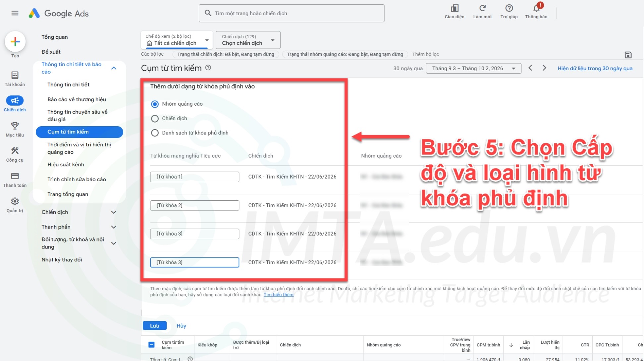Select Nhóm quảng cáo radio option

pos(155,104)
